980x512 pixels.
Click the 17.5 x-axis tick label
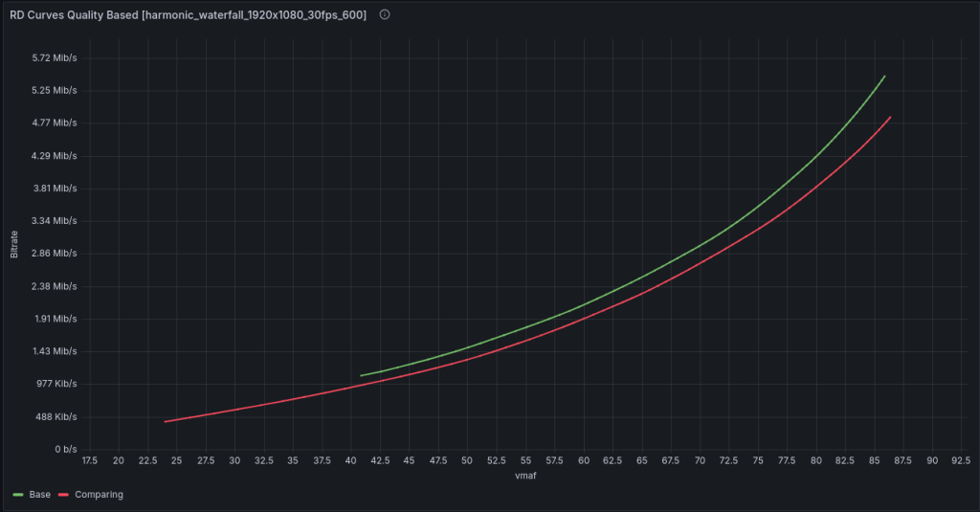point(90,460)
